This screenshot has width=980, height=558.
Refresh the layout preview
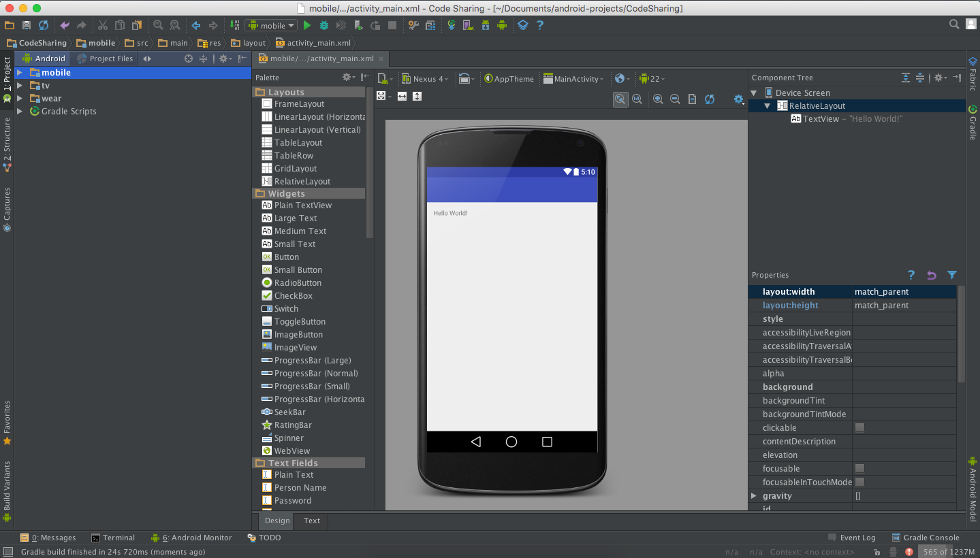(x=710, y=99)
